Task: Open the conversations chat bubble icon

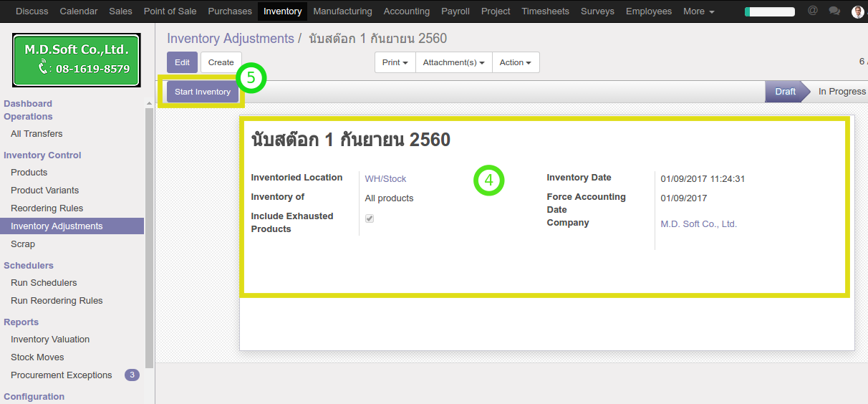Action: (834, 11)
